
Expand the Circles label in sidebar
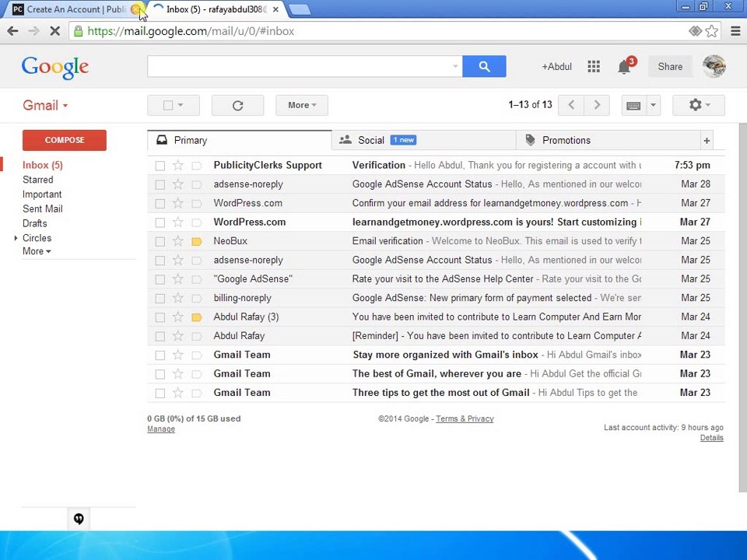[16, 238]
